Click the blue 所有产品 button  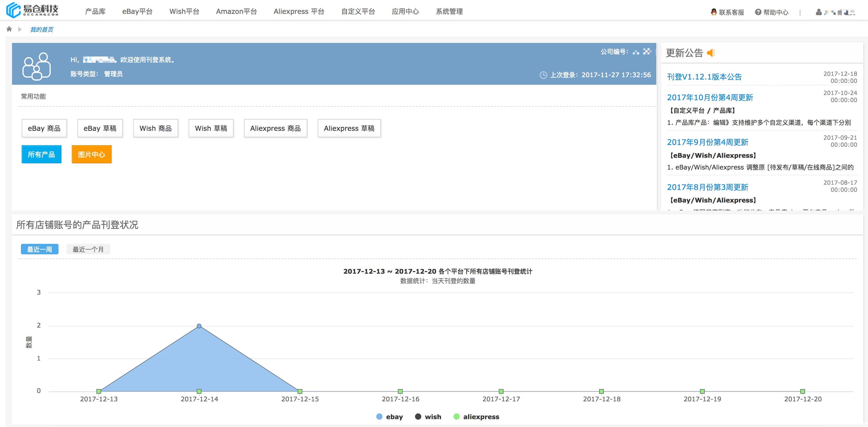point(41,154)
